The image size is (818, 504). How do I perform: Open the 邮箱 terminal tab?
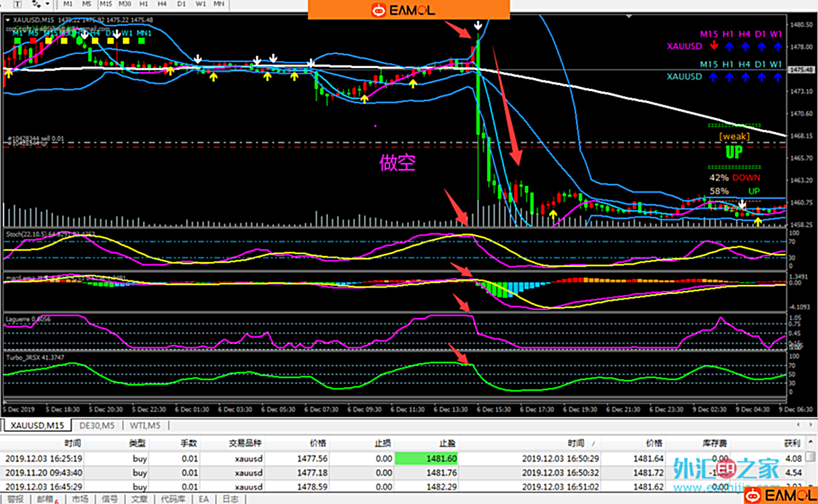(x=46, y=499)
